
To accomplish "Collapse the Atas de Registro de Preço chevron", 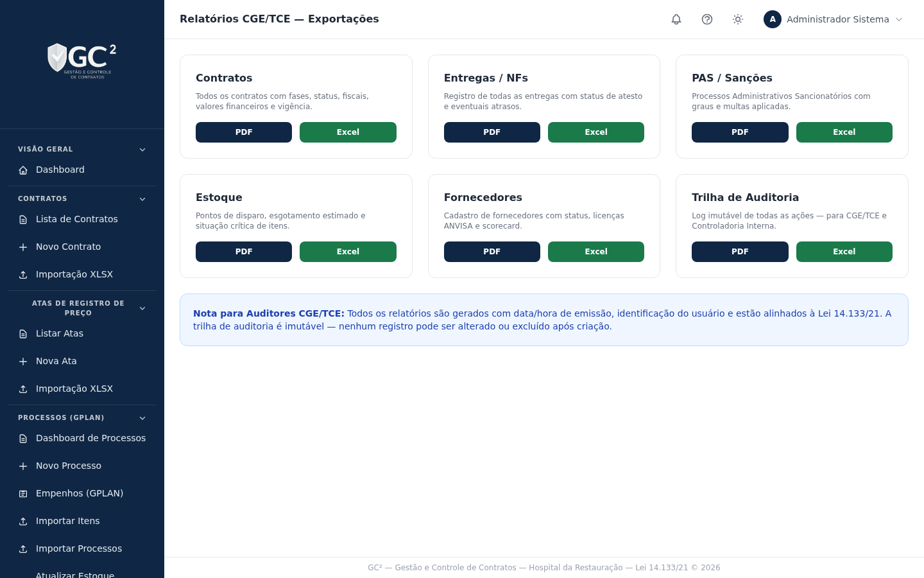I will pyautogui.click(x=142, y=308).
